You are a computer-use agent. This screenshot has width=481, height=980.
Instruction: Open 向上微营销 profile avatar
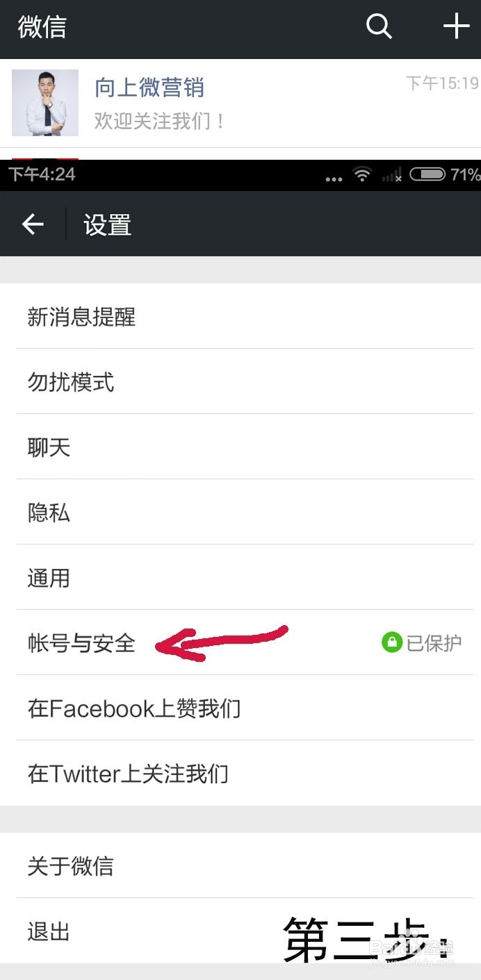tap(45, 103)
